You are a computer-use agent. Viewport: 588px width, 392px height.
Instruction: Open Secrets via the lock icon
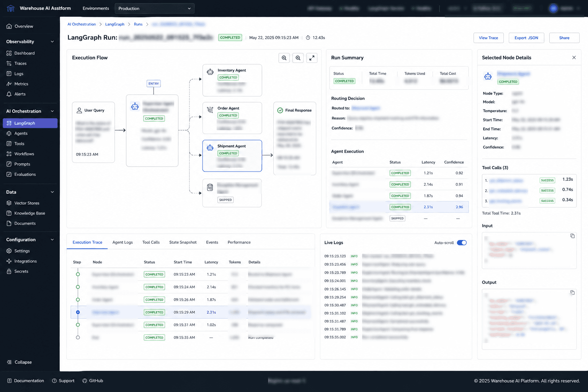9,271
